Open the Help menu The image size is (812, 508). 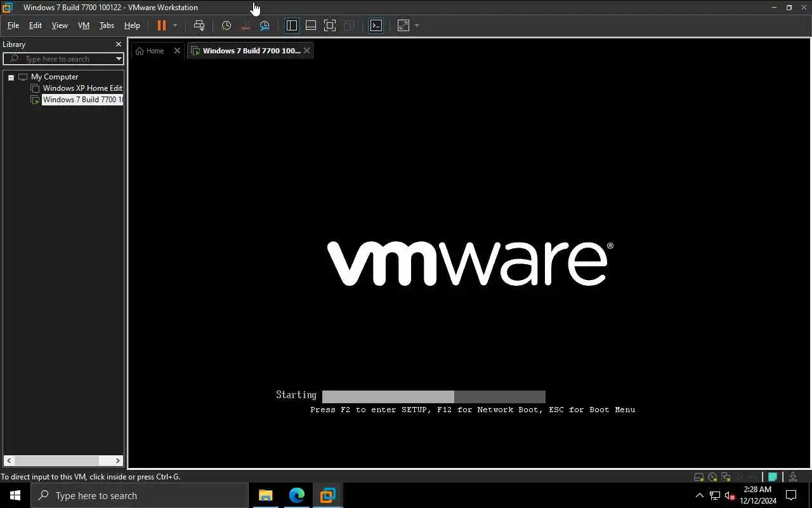[x=132, y=25]
